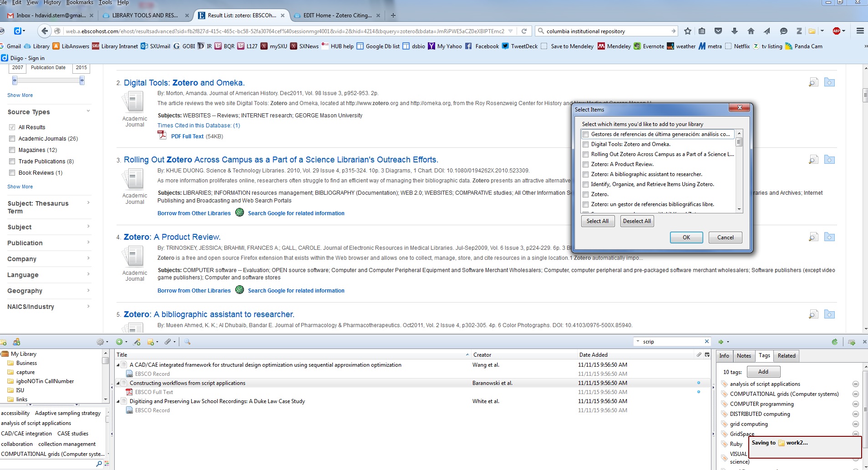Image resolution: width=868 pixels, height=470 pixels.
Task: Check 'Identify, Organize, and Retrieve Items' item
Action: click(x=586, y=184)
